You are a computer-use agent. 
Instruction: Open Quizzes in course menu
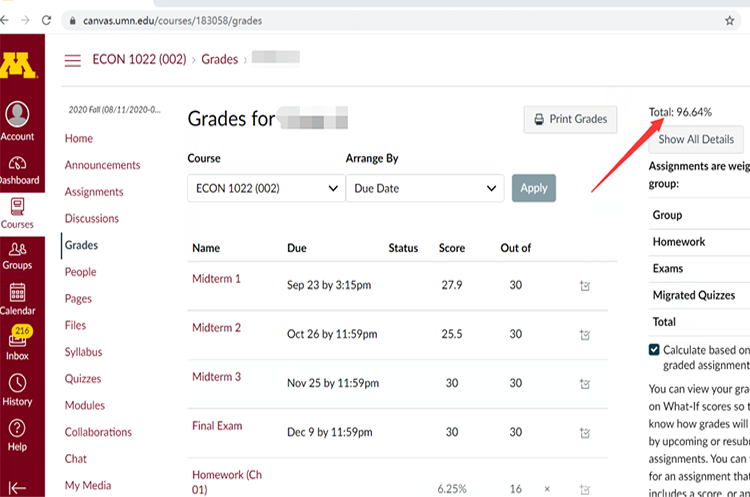(x=83, y=379)
